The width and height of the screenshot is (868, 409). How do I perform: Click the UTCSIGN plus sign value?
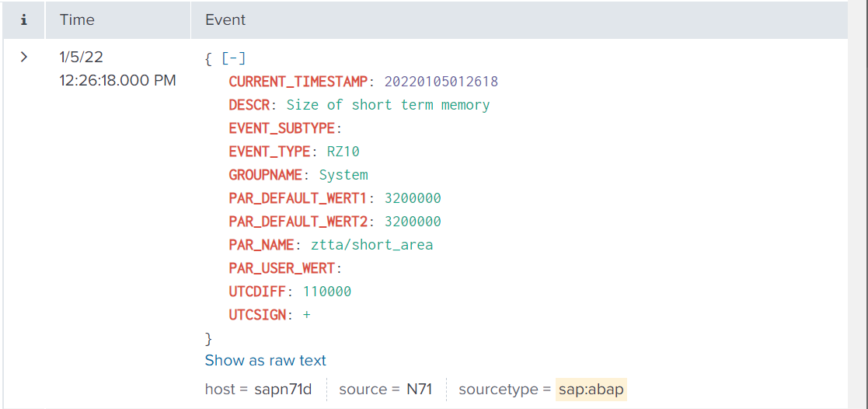tap(307, 315)
